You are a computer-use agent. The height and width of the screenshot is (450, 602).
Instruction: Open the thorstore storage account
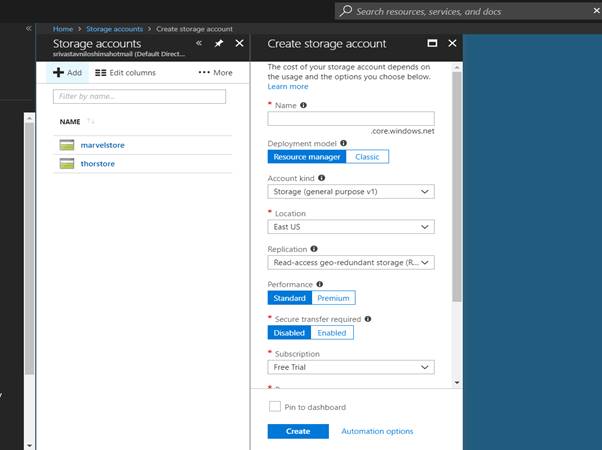pos(98,164)
